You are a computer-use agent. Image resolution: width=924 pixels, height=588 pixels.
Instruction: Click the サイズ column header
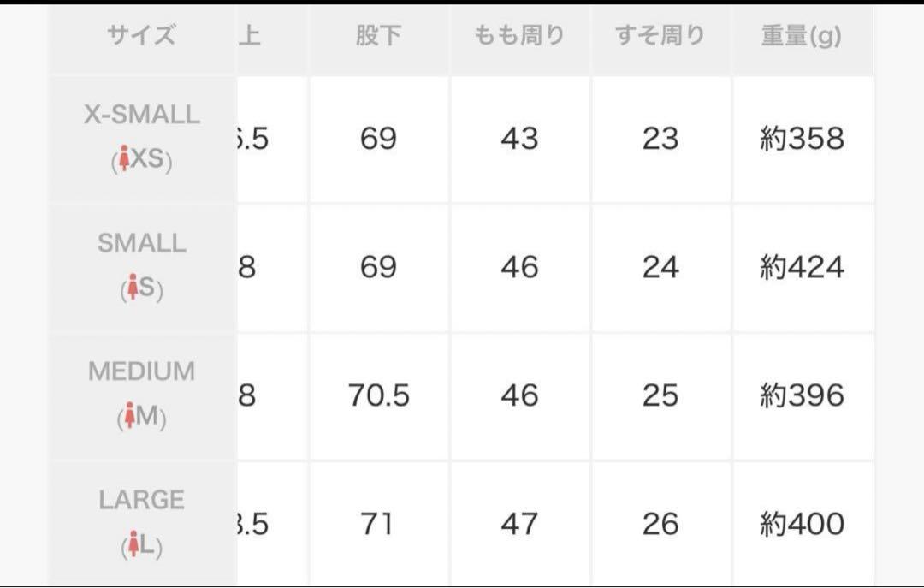pyautogui.click(x=142, y=37)
